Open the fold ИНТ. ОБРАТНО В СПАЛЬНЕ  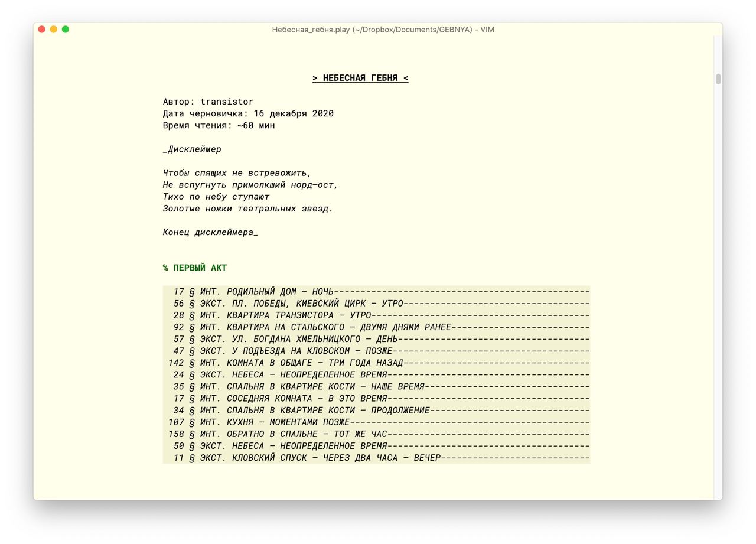coord(376,434)
